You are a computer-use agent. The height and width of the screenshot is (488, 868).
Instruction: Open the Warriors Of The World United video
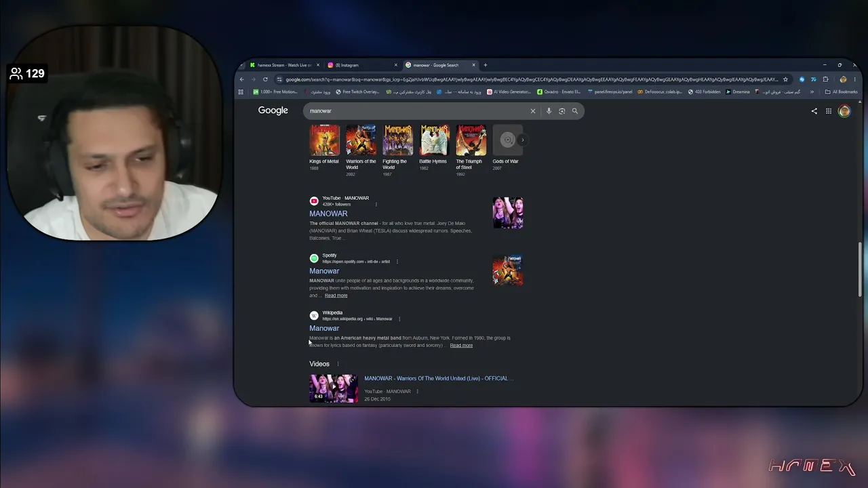click(439, 378)
